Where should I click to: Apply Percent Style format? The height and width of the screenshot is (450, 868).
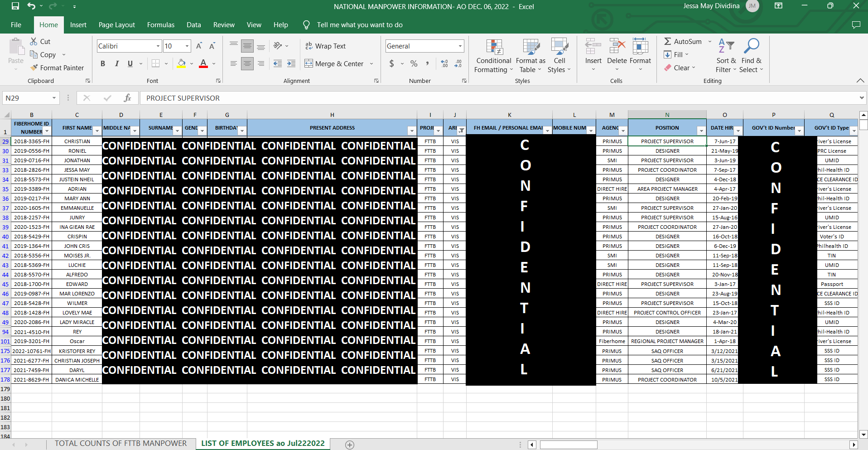coord(414,63)
